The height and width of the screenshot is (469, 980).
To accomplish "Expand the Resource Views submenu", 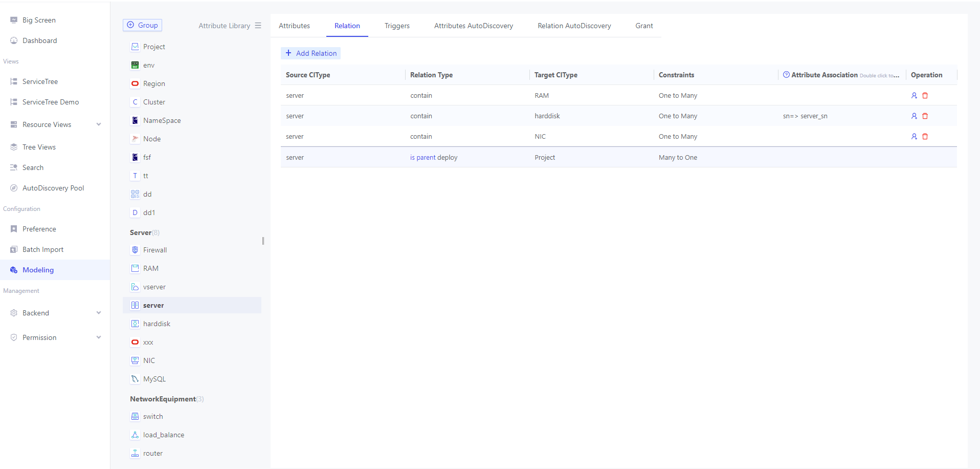I will pos(99,124).
